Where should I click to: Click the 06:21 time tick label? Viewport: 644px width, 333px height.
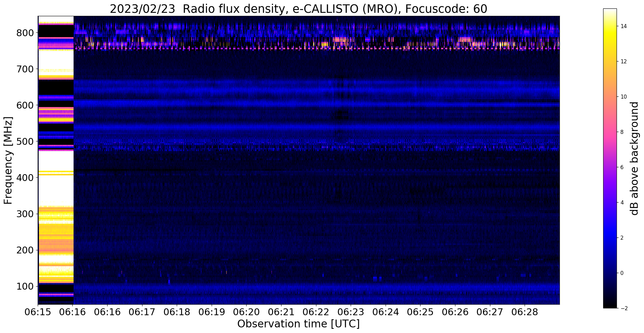pos(281,312)
